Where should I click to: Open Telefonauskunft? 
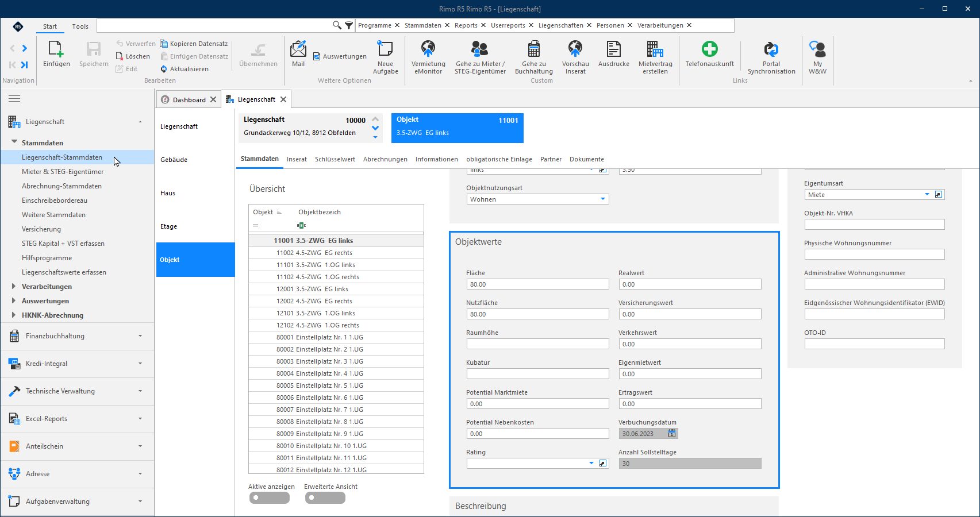click(709, 54)
